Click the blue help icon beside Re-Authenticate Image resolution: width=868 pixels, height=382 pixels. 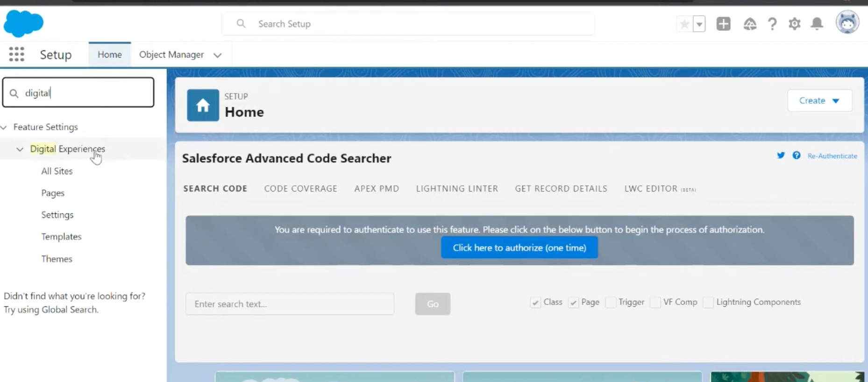click(797, 156)
